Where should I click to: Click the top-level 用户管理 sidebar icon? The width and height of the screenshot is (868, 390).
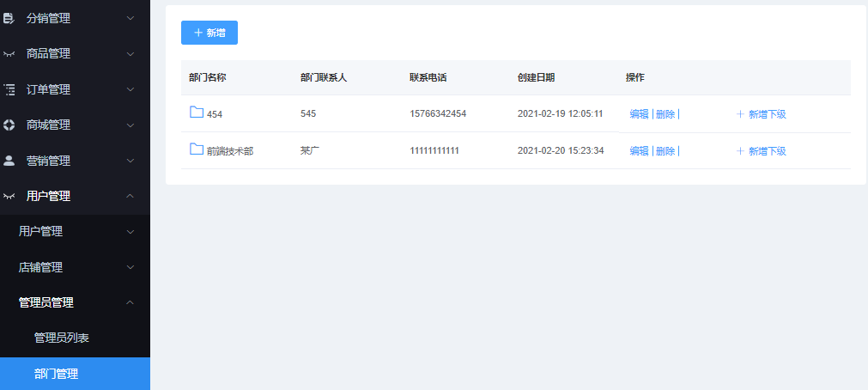point(9,196)
